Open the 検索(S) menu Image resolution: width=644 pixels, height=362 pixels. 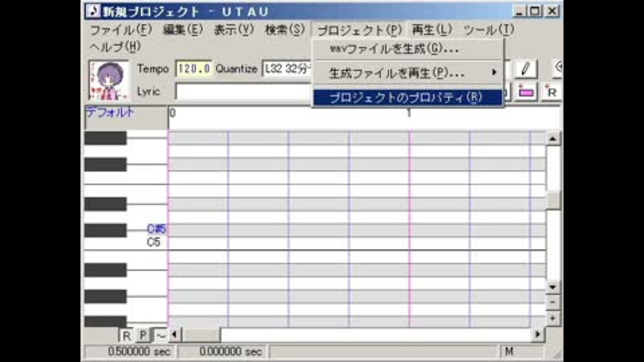click(284, 29)
